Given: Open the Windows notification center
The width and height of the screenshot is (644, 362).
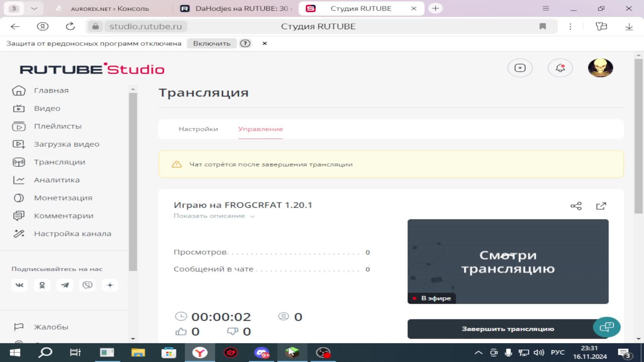Looking at the screenshot, I should [625, 353].
